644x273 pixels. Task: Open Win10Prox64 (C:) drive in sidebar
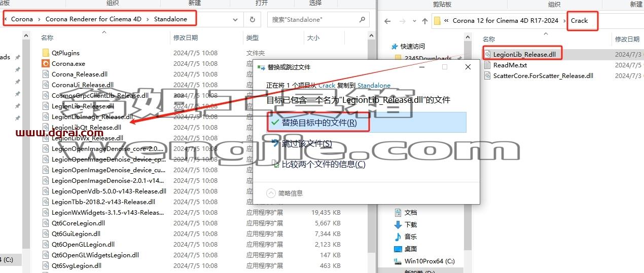click(x=429, y=261)
